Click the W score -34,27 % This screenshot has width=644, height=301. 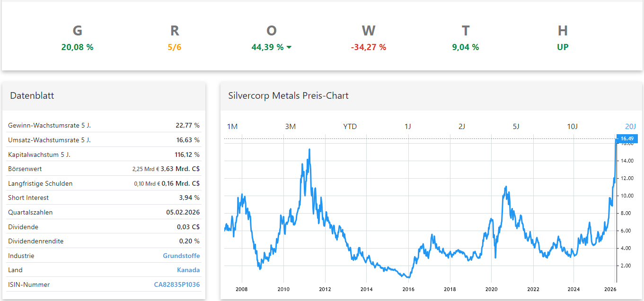click(x=369, y=47)
